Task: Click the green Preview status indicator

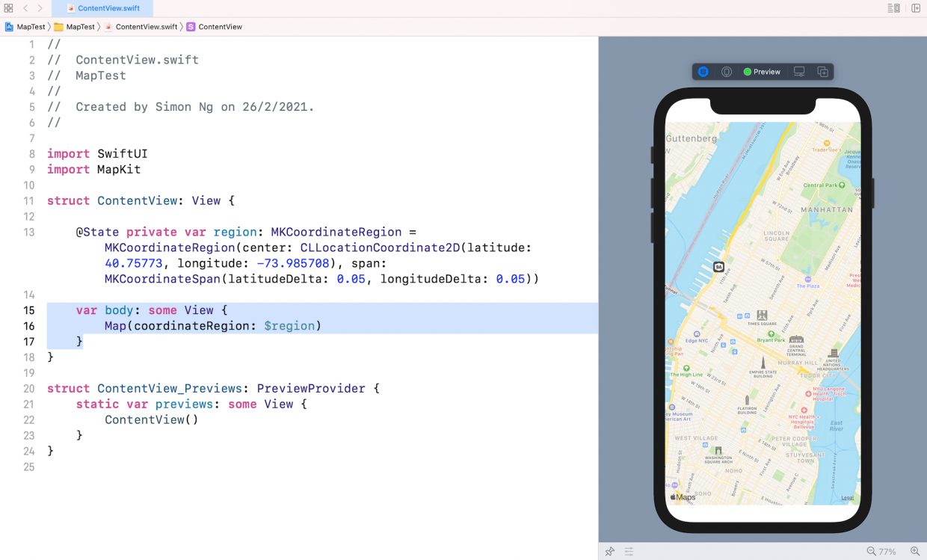Action: (x=748, y=71)
